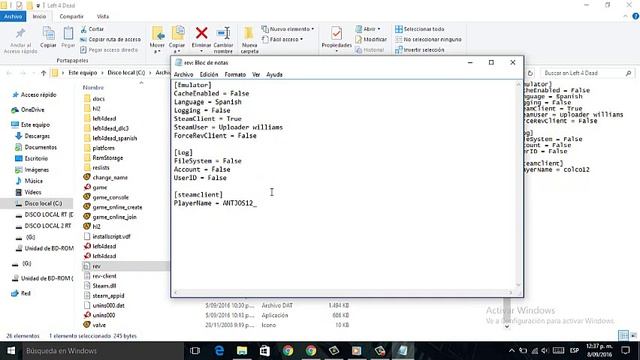Open the Notepad Edición menu
640x360 pixels.
209,75
